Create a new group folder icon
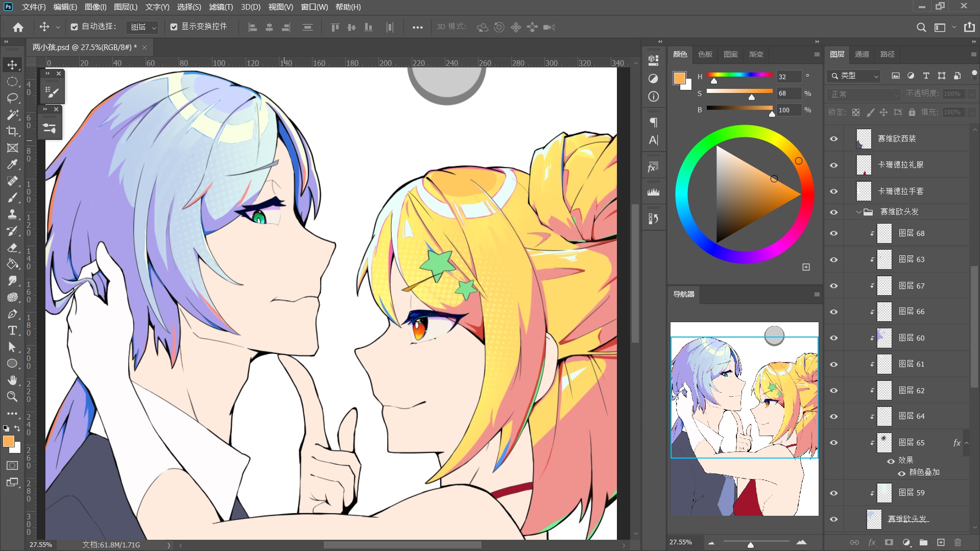 coord(923,542)
